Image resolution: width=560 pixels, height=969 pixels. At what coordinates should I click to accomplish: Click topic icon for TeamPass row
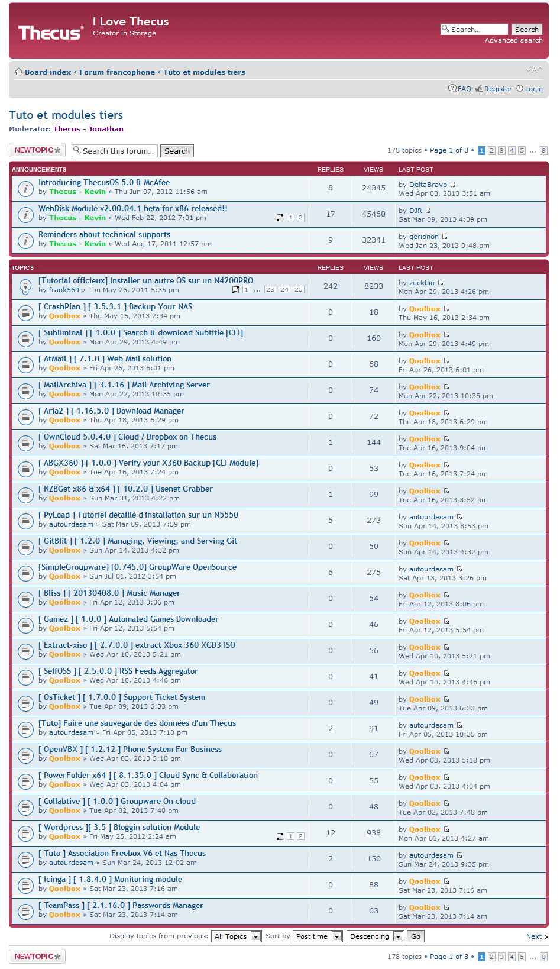click(x=25, y=912)
